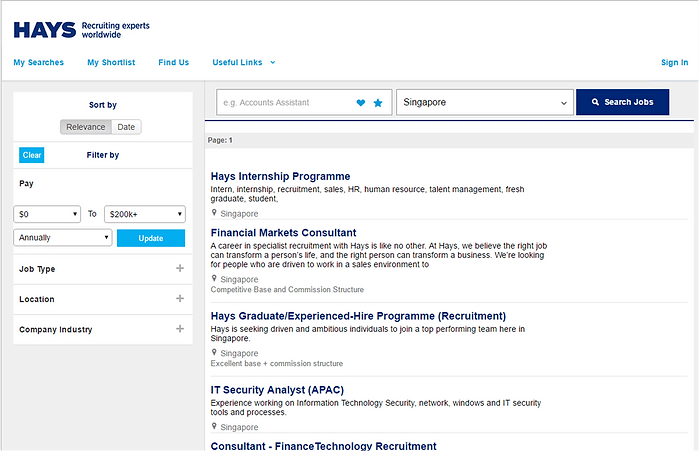Viewport: 700px width, 451px height.
Task: Sort results by Relevance
Action: click(86, 127)
